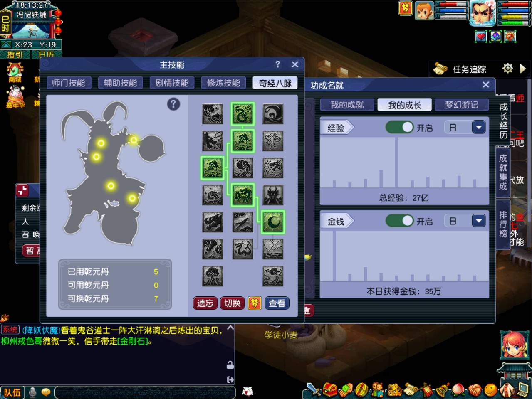This screenshot has height=399, width=532.
Task: Select the crescent moon meridian skill icon
Action: click(x=273, y=222)
